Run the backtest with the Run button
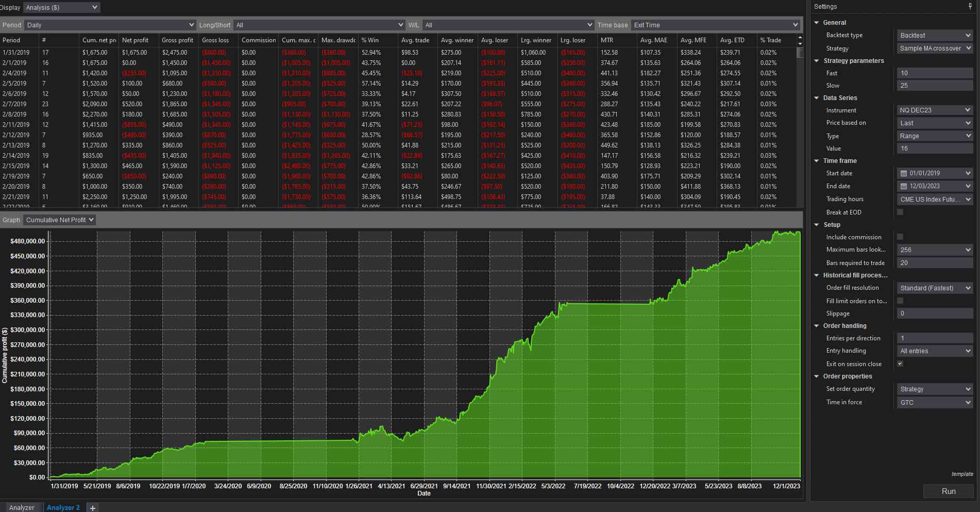The width and height of the screenshot is (980, 512). 948,491
